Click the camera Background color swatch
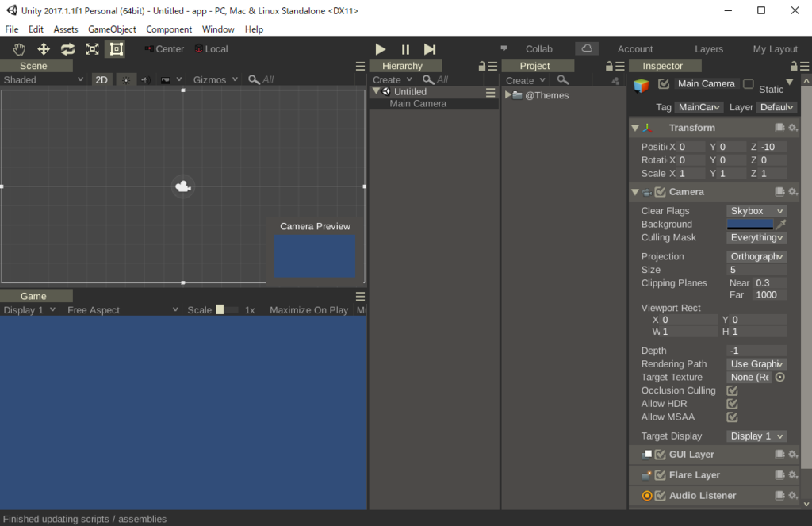The width and height of the screenshot is (812, 526). pos(749,224)
